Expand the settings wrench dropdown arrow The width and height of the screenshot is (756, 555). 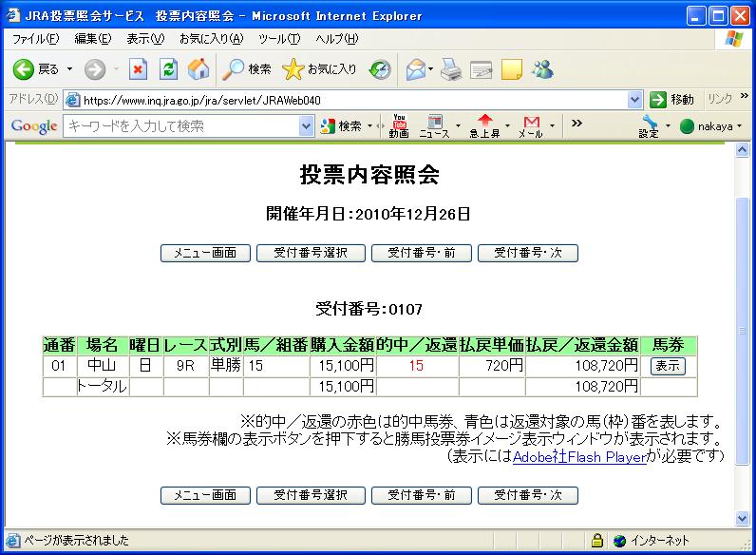(668, 126)
